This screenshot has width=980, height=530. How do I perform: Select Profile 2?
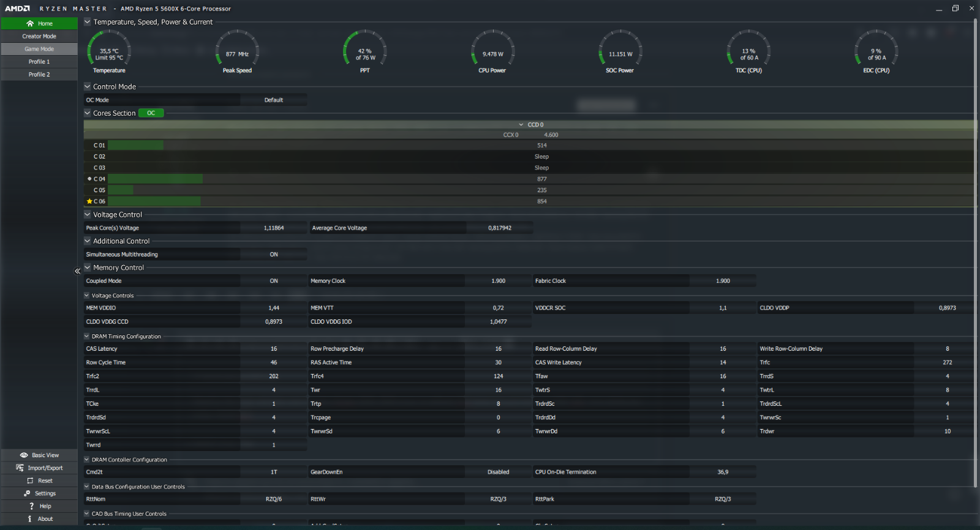pyautogui.click(x=39, y=75)
